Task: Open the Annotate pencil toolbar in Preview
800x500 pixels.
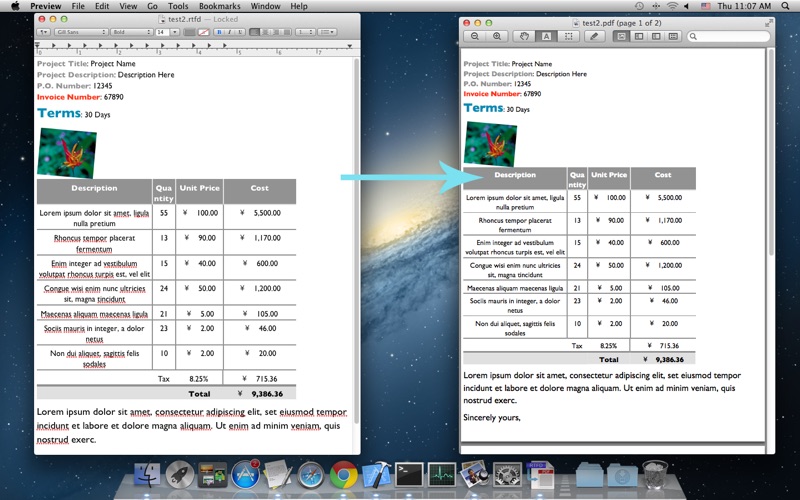Action: pyautogui.click(x=594, y=36)
